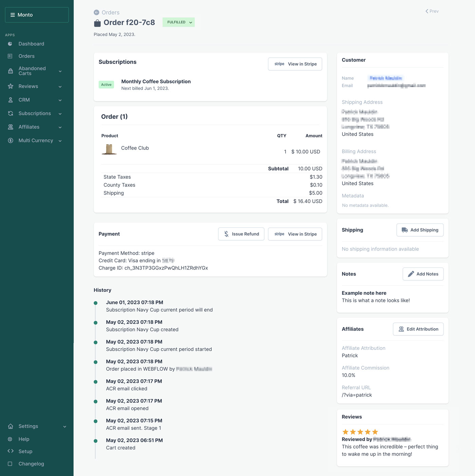Select the Subscriptions sync icon
The width and height of the screenshot is (475, 476).
tap(11, 113)
